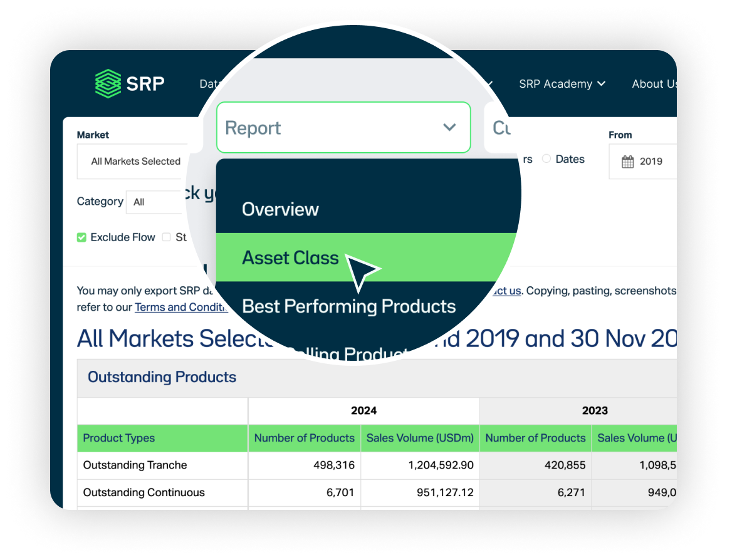Choose Overview from the Report menu
Image resolution: width=742 pixels, height=560 pixels.
click(280, 209)
